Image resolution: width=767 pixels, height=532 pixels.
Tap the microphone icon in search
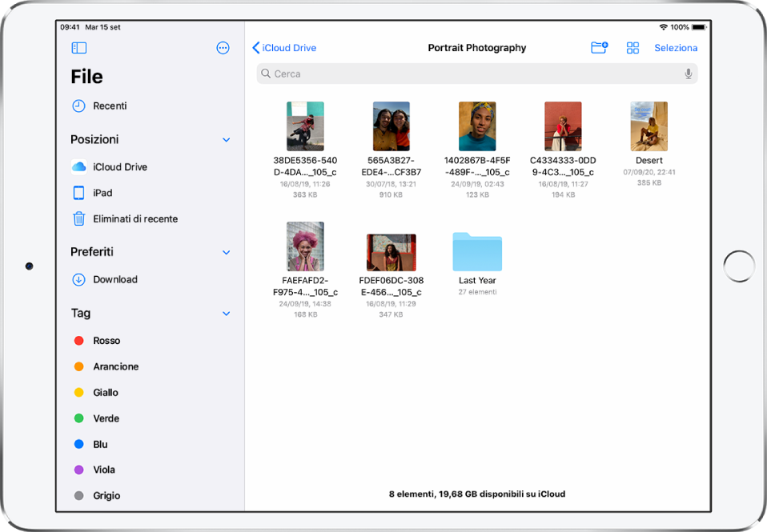[x=688, y=74]
